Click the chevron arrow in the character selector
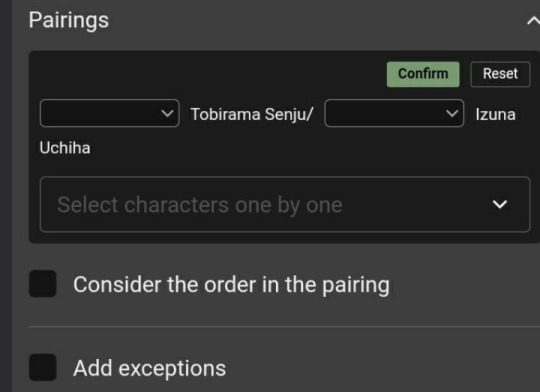The image size is (540, 392). pos(500,204)
